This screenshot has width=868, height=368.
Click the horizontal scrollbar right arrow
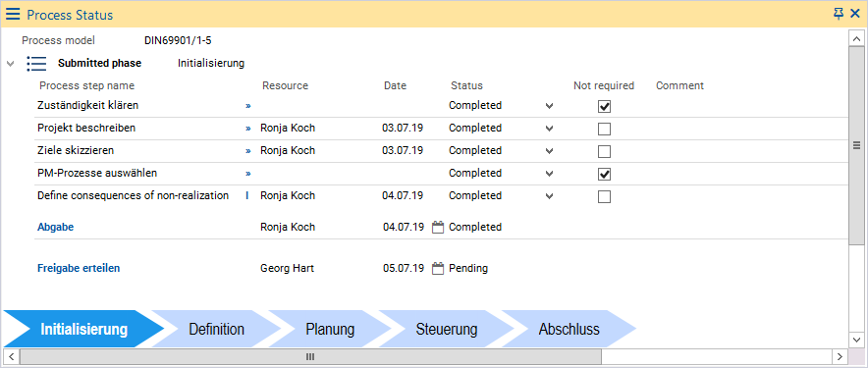(840, 356)
